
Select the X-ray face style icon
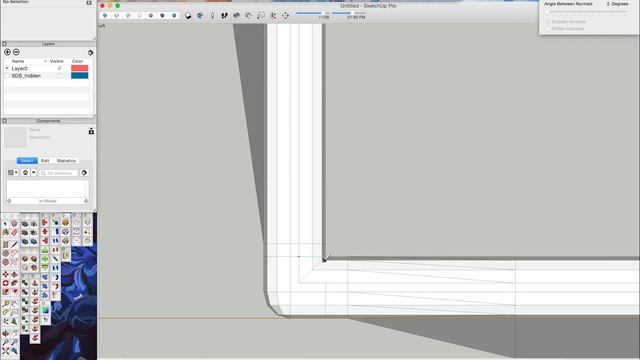(x=105, y=16)
